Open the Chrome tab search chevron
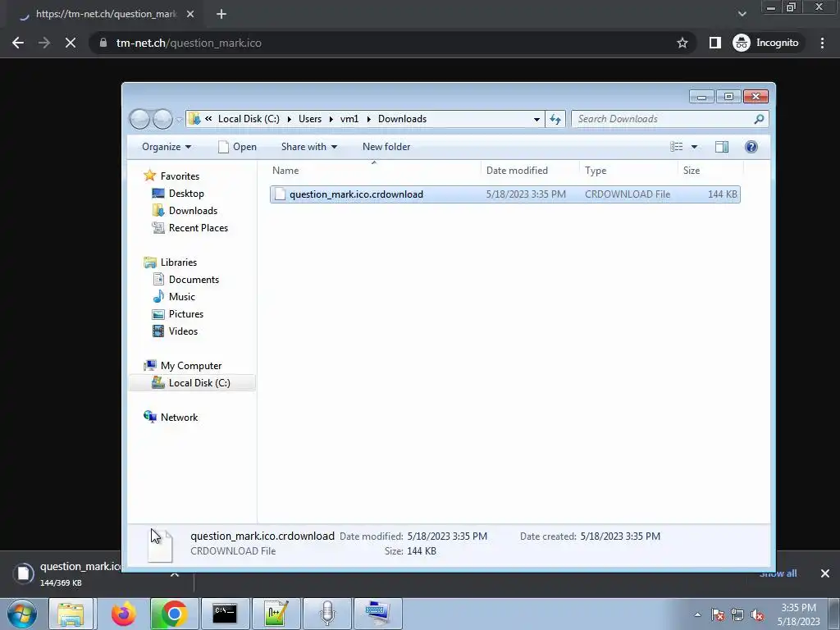 [x=742, y=14]
